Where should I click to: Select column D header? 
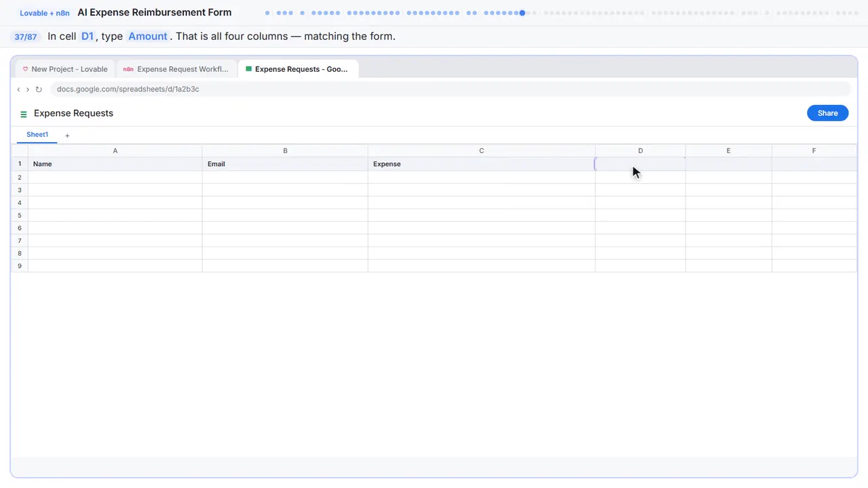(640, 150)
